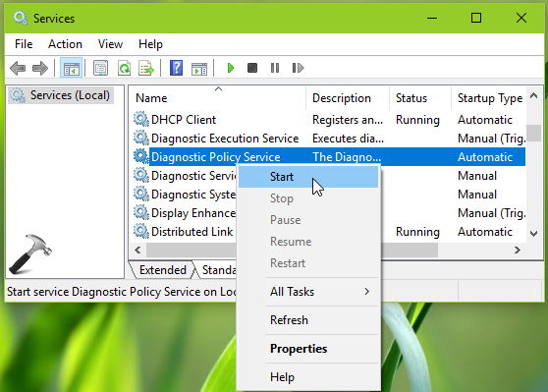Switch to the Extended tab
This screenshot has height=392, width=548.
pyautogui.click(x=162, y=270)
